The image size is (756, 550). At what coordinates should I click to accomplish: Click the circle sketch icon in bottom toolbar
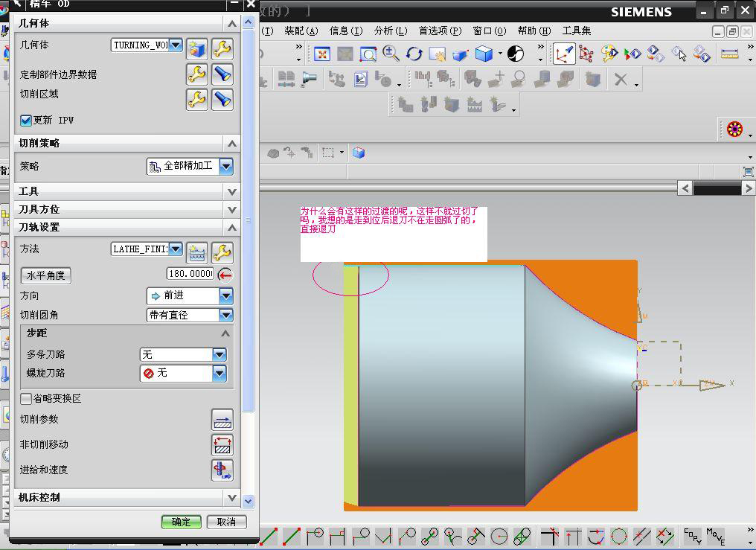(x=499, y=536)
